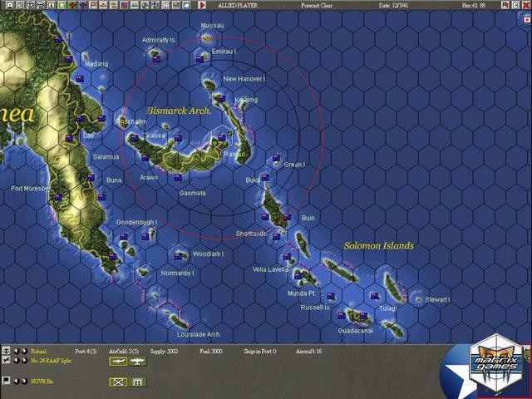The width and height of the screenshot is (532, 399).
Task: Click the flag icon beside NGVR Bn
Action: point(6,381)
